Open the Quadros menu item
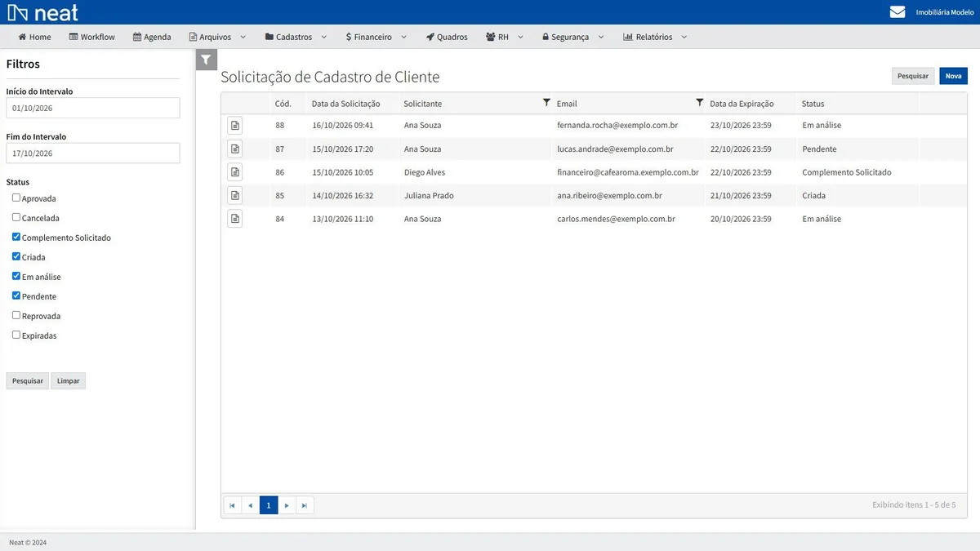The width and height of the screenshot is (980, 551). (x=447, y=37)
